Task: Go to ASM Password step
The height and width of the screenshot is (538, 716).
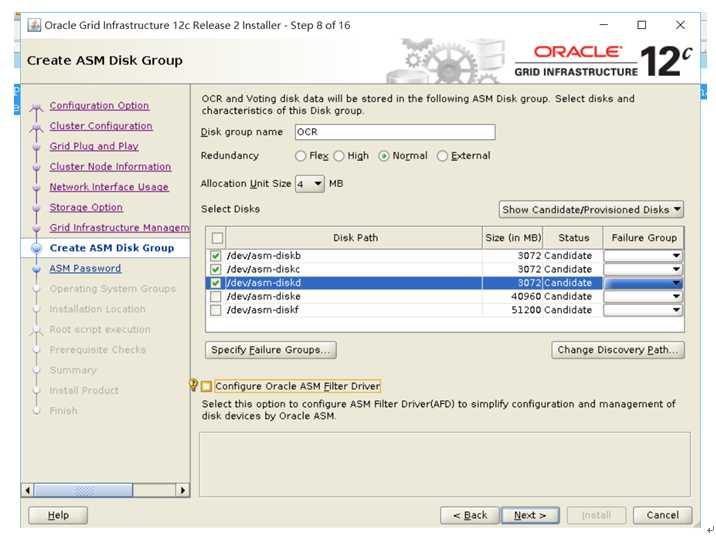Action: pyautogui.click(x=85, y=268)
